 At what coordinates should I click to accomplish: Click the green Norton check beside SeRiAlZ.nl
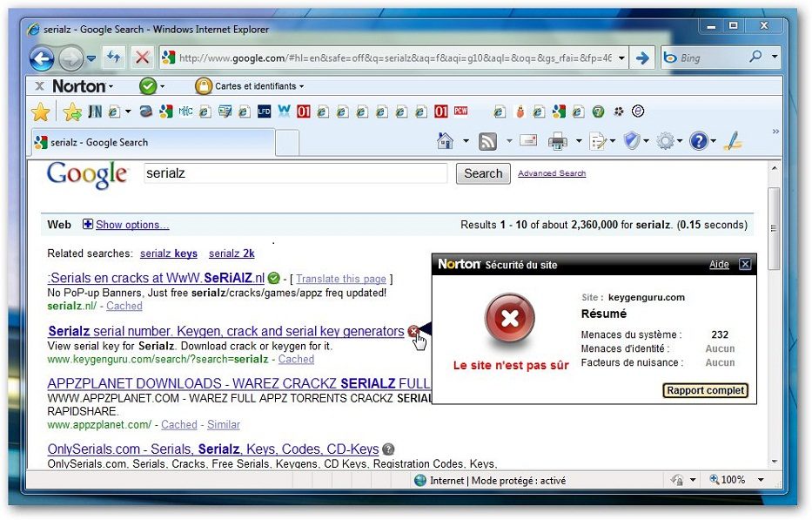pos(274,279)
